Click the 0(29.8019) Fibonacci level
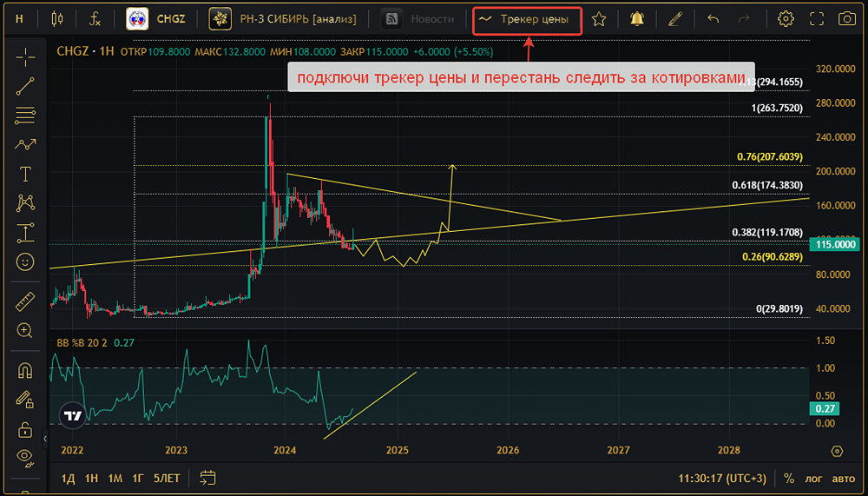Image resolution: width=868 pixels, height=496 pixels. click(x=779, y=308)
